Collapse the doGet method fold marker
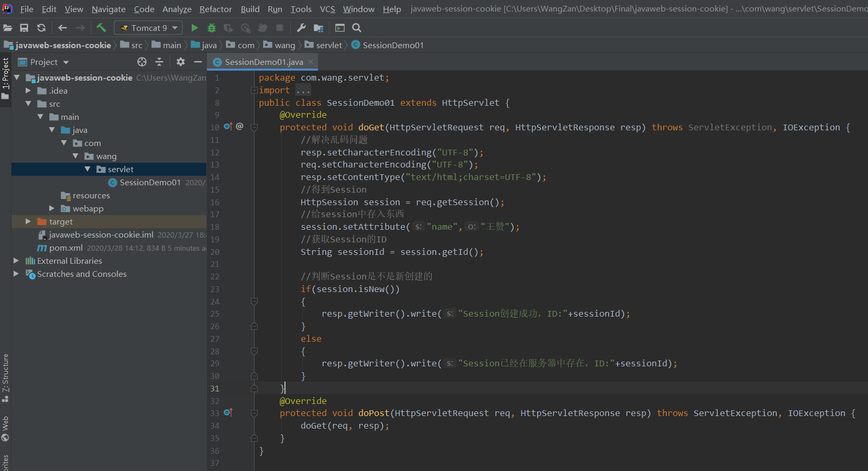 pos(254,127)
